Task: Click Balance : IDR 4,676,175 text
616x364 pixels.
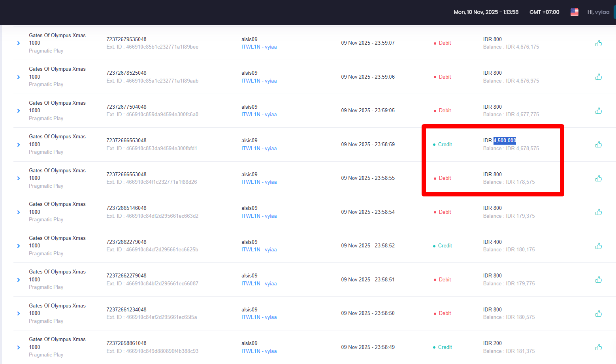Action: (x=511, y=47)
